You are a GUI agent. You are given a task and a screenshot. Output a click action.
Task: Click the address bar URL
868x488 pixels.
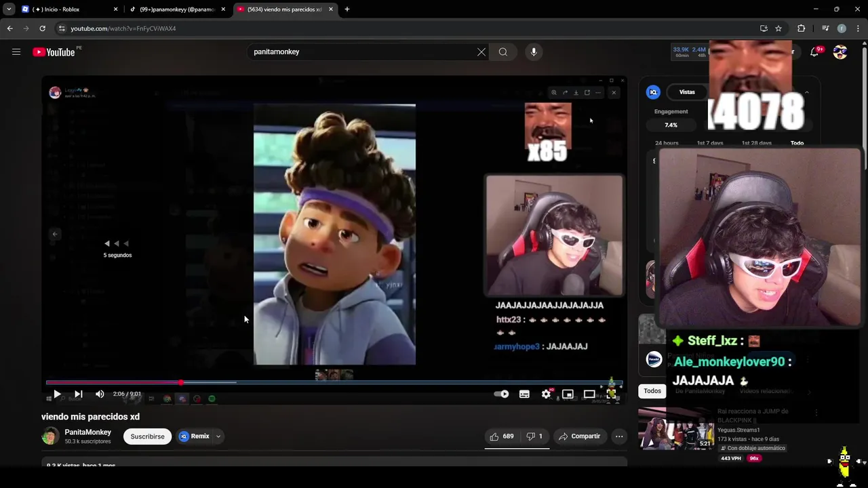point(123,28)
